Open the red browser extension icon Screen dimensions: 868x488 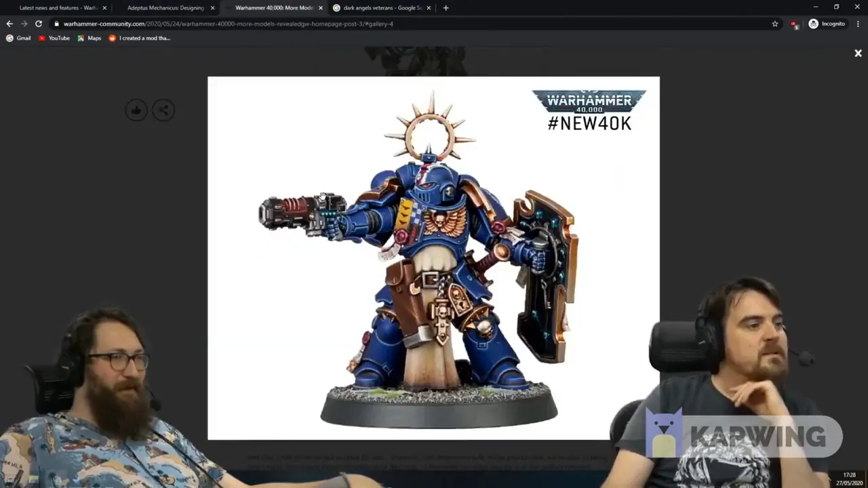pyautogui.click(x=794, y=24)
